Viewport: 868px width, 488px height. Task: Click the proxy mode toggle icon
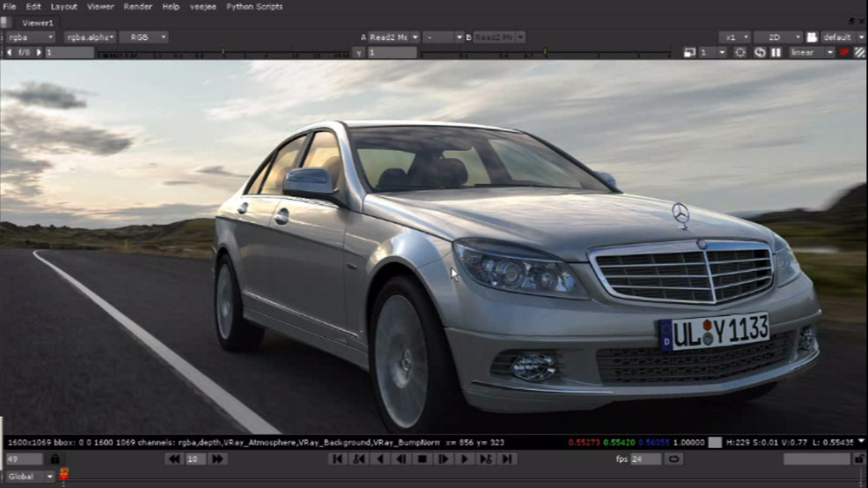(x=689, y=53)
